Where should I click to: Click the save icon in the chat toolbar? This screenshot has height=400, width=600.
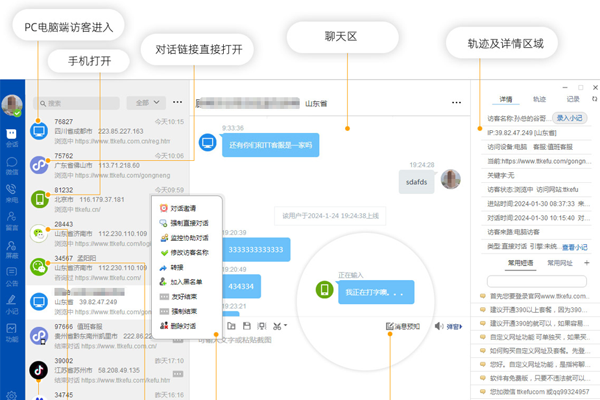point(247,326)
